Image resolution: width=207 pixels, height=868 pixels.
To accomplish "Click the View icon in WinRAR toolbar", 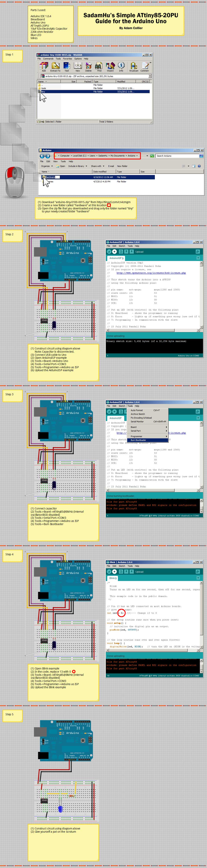I will (x=78, y=66).
